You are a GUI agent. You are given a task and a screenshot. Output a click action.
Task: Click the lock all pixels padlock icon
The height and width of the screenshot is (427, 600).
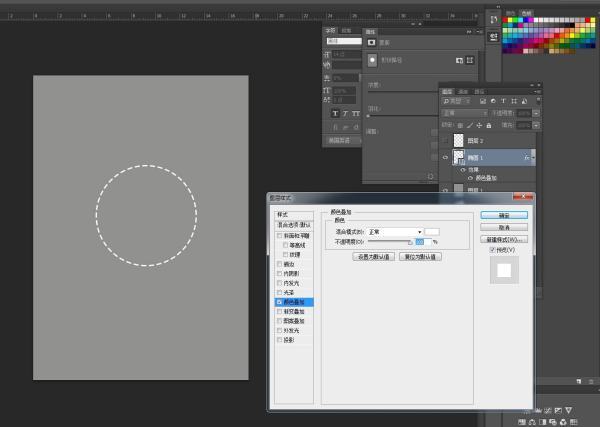click(488, 125)
